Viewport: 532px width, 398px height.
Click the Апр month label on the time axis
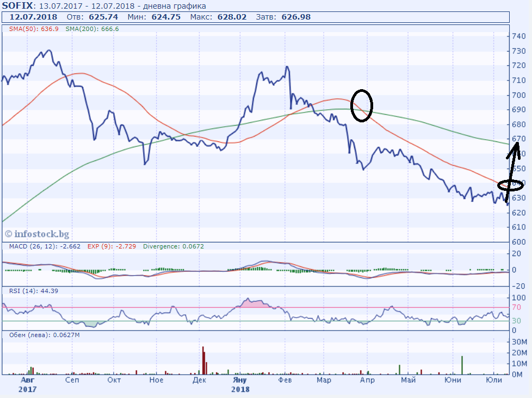367,380
